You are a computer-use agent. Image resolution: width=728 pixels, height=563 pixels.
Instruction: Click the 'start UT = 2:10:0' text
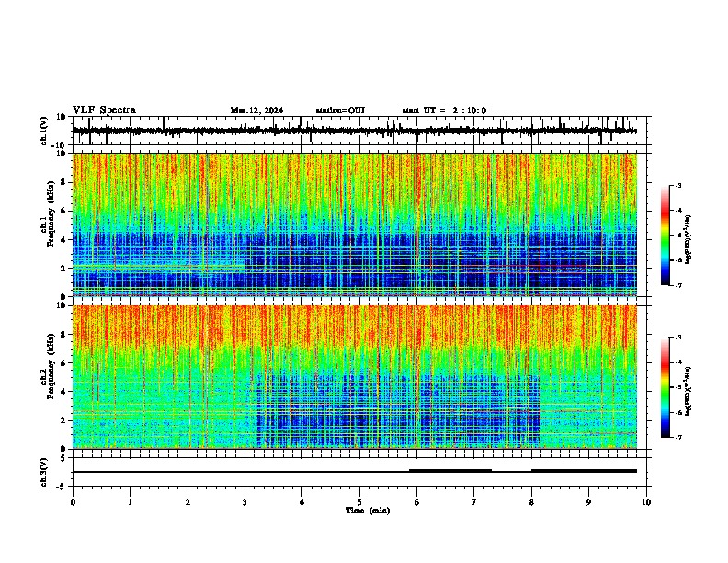tap(444, 110)
